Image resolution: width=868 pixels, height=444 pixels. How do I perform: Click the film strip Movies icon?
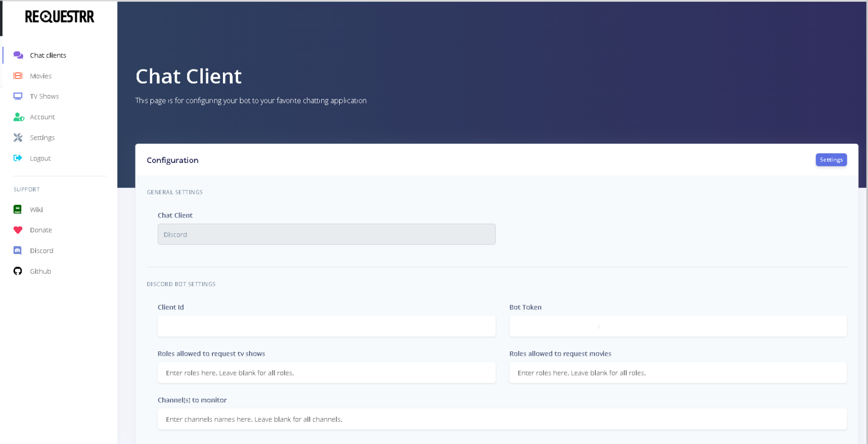(18, 76)
